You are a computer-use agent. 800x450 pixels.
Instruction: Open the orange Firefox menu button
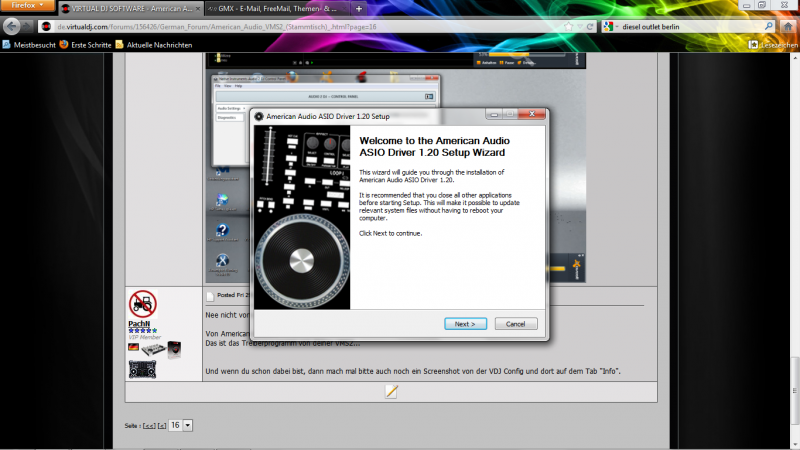[28, 6]
